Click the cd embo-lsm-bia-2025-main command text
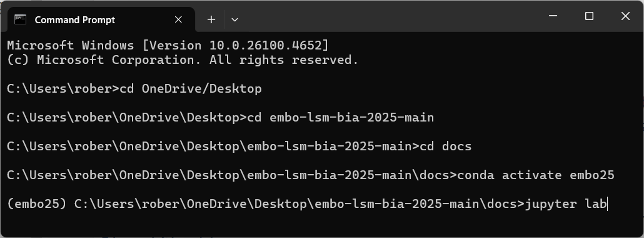644x238 pixels. [341, 117]
